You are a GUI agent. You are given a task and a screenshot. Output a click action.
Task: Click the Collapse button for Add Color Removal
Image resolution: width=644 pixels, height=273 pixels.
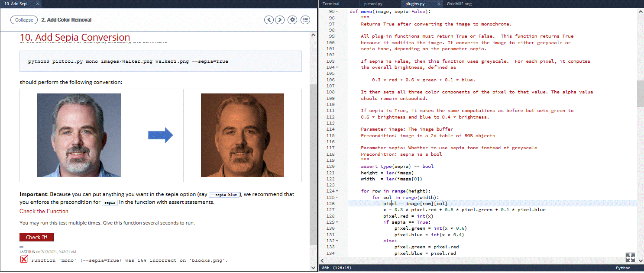[x=24, y=19]
